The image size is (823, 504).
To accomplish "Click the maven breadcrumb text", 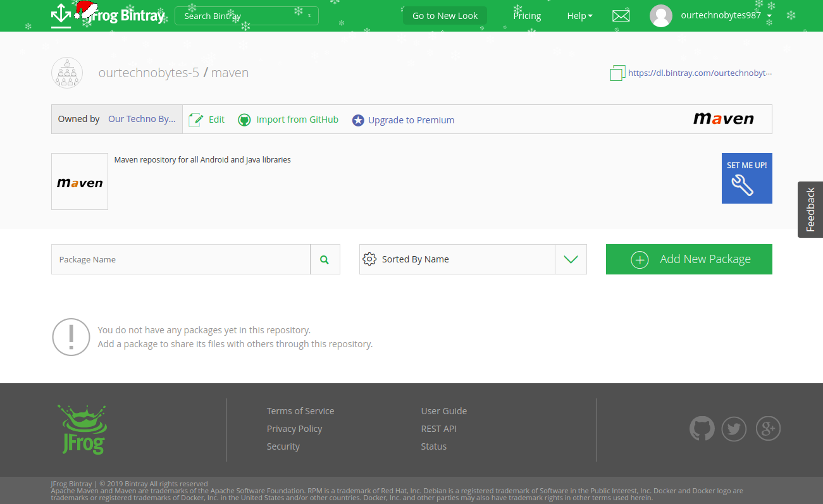I will point(230,73).
